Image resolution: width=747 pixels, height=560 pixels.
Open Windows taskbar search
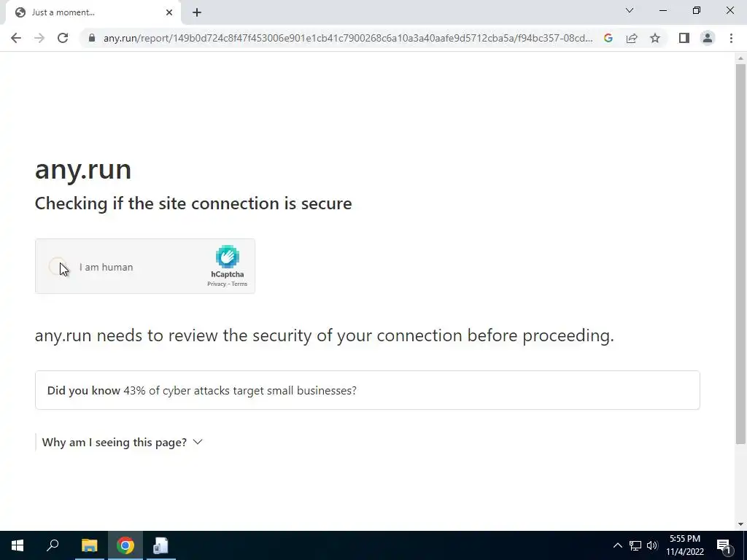click(x=53, y=545)
